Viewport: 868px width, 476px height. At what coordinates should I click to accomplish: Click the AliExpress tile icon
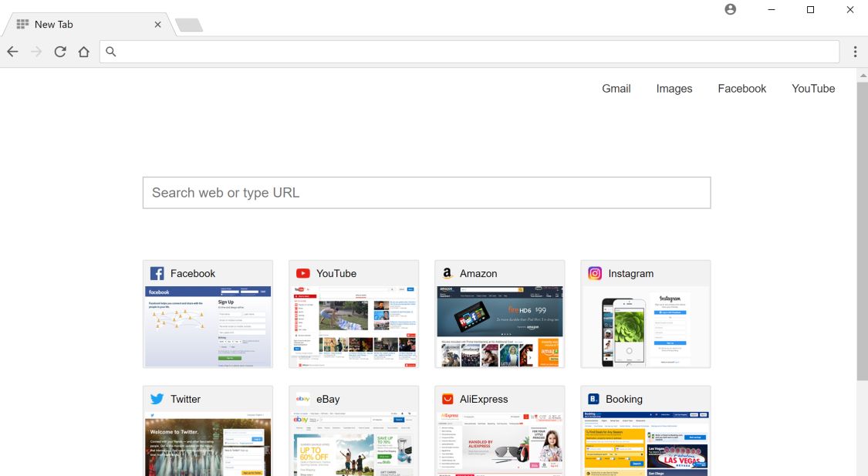(x=448, y=399)
